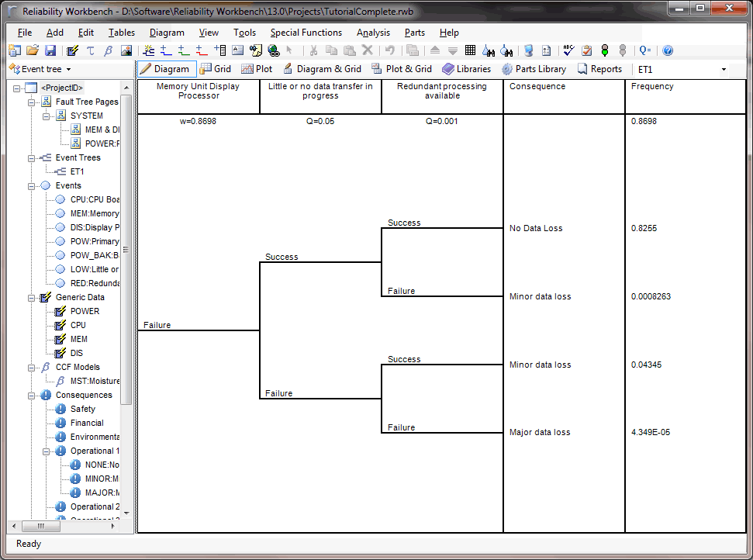The height and width of the screenshot is (560, 753).
Task: Select the ET1 event tree item
Action: coord(77,171)
